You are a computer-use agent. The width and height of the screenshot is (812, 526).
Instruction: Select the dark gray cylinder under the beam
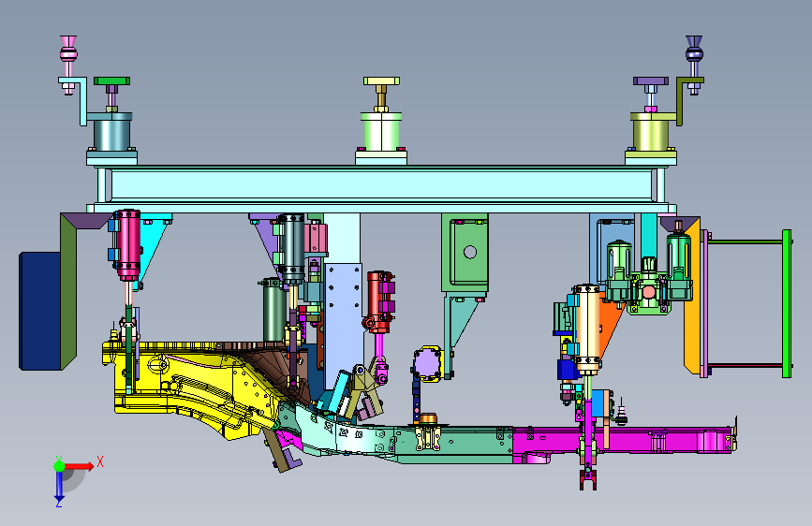point(292,249)
